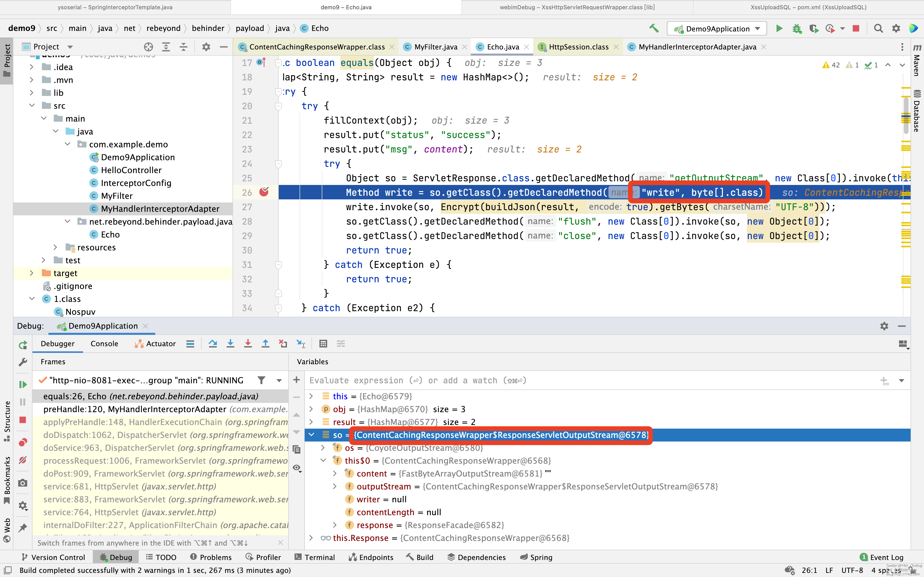
Task: Toggle the breakpoint on line 26
Action: (264, 192)
